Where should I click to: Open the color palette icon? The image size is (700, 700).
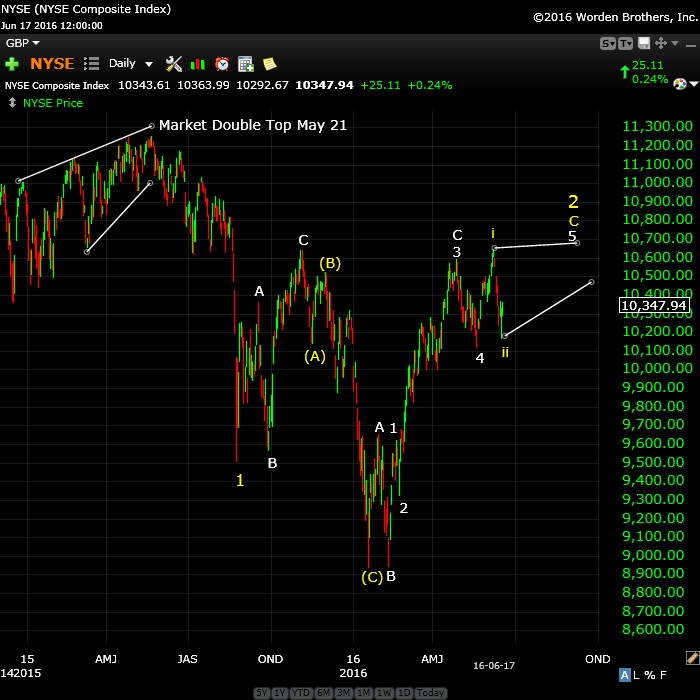click(x=679, y=83)
